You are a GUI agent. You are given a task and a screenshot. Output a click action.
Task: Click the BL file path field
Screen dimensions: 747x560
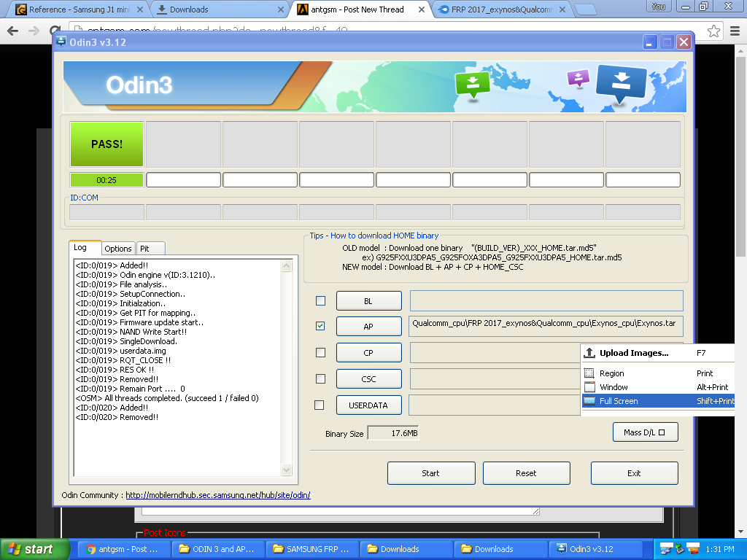point(546,301)
